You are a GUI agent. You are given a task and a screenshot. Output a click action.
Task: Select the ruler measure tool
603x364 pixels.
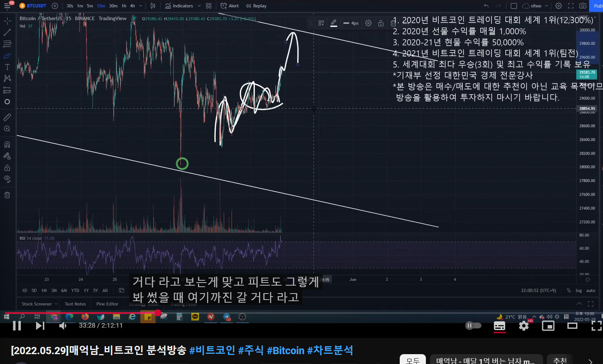7,117
